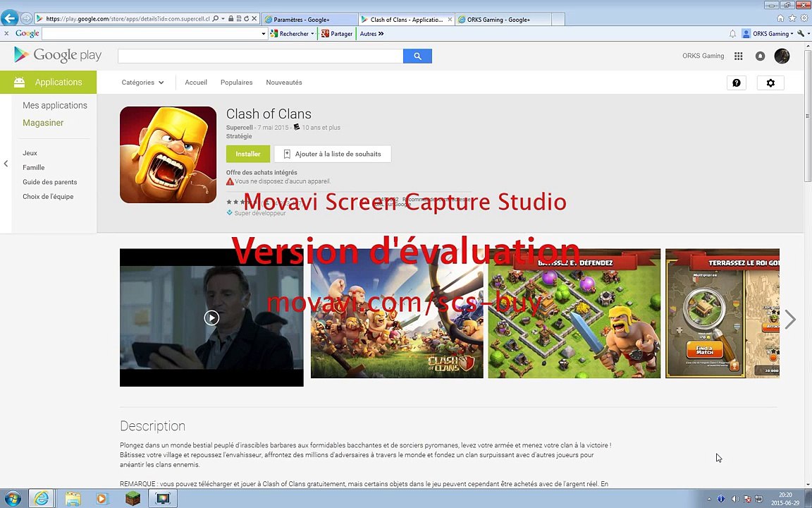Screen dimensions: 812x508
Task: Open the Famille category link
Action: pos(34,167)
